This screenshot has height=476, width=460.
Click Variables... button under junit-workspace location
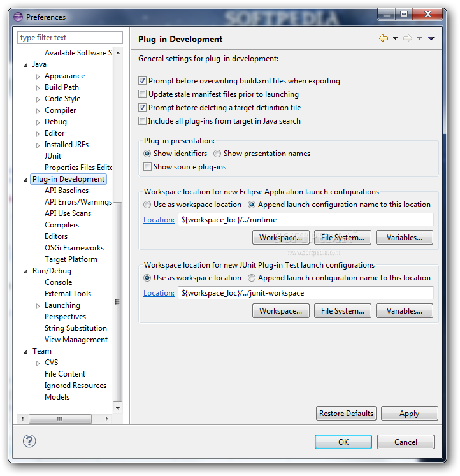[405, 311]
